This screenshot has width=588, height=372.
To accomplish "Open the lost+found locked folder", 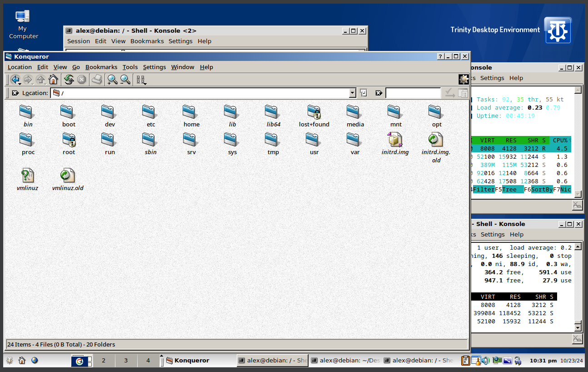I will pos(314,112).
